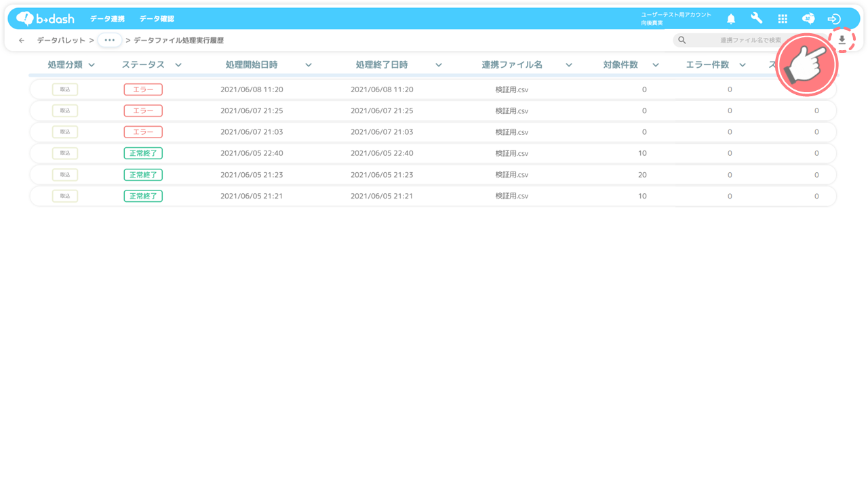The width and height of the screenshot is (868, 488).
Task: Click 正常終了 status on 2021/06/05 21:23 row
Action: pyautogui.click(x=143, y=175)
